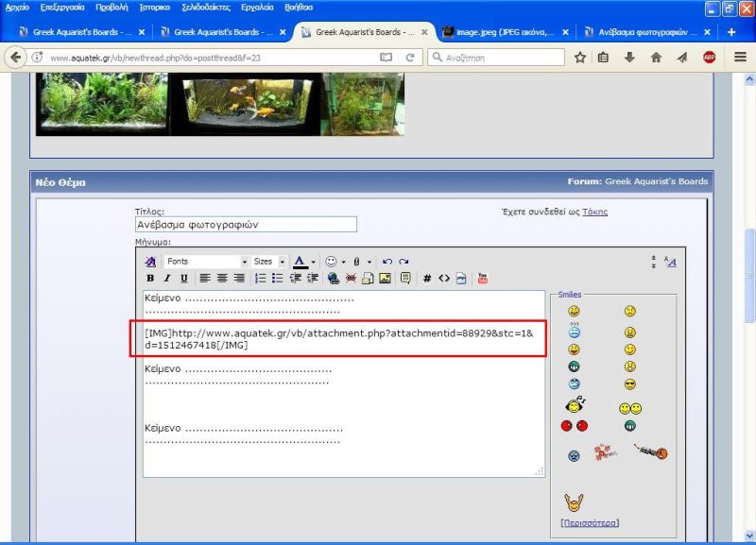Open the Τάκης username link
The height and width of the screenshot is (545, 756).
594,212
